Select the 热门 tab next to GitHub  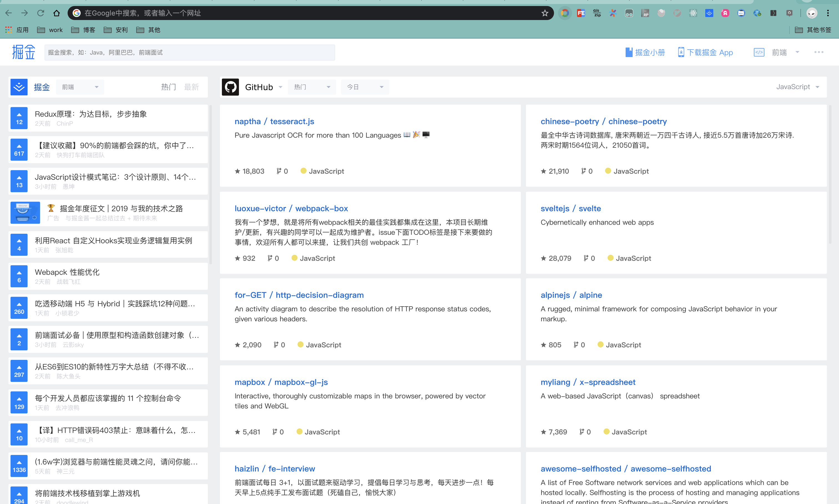312,87
